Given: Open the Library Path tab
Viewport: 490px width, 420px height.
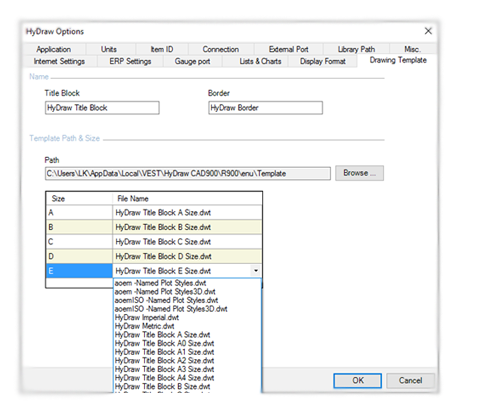Looking at the screenshot, I should coord(356,49).
